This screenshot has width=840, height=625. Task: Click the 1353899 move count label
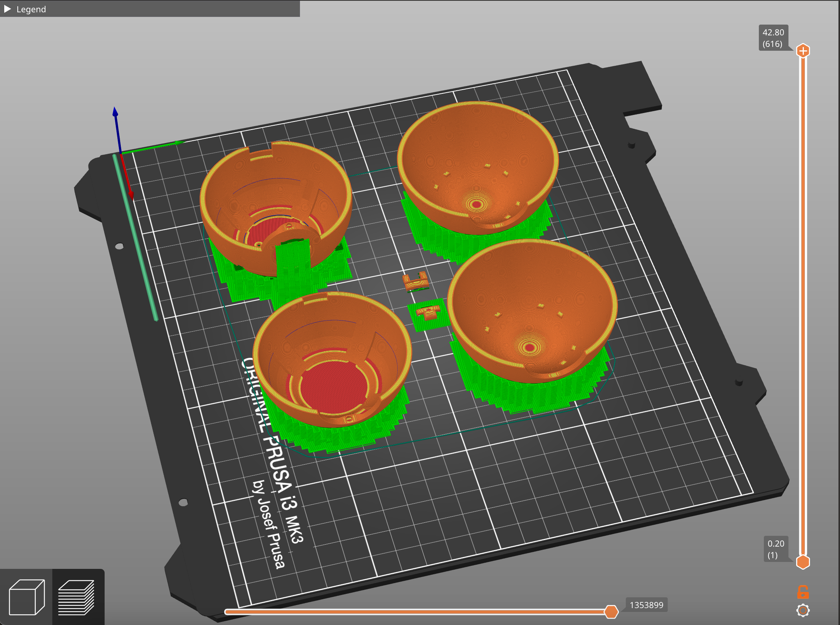[x=646, y=605]
